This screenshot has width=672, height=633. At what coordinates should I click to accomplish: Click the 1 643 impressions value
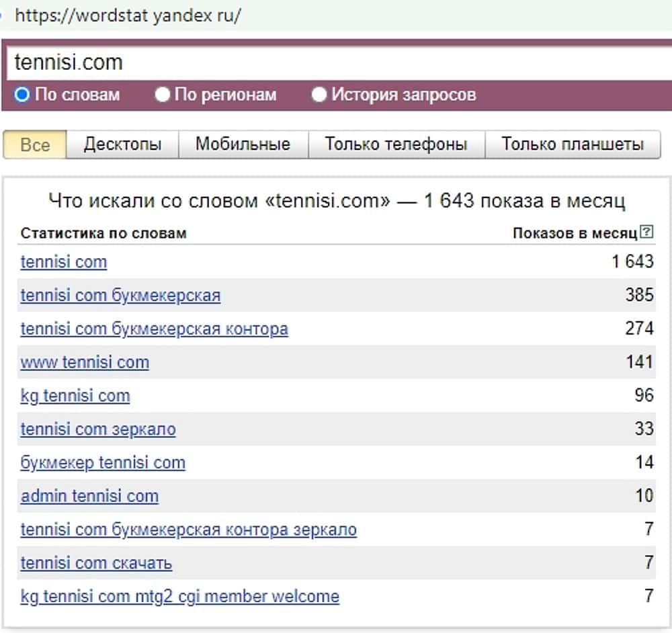pyautogui.click(x=632, y=261)
